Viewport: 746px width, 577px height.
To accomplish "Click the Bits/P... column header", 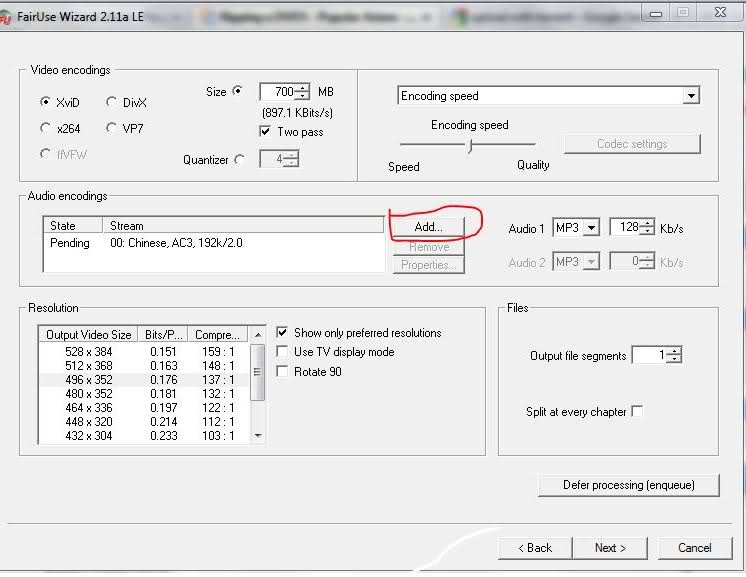I will click(163, 335).
